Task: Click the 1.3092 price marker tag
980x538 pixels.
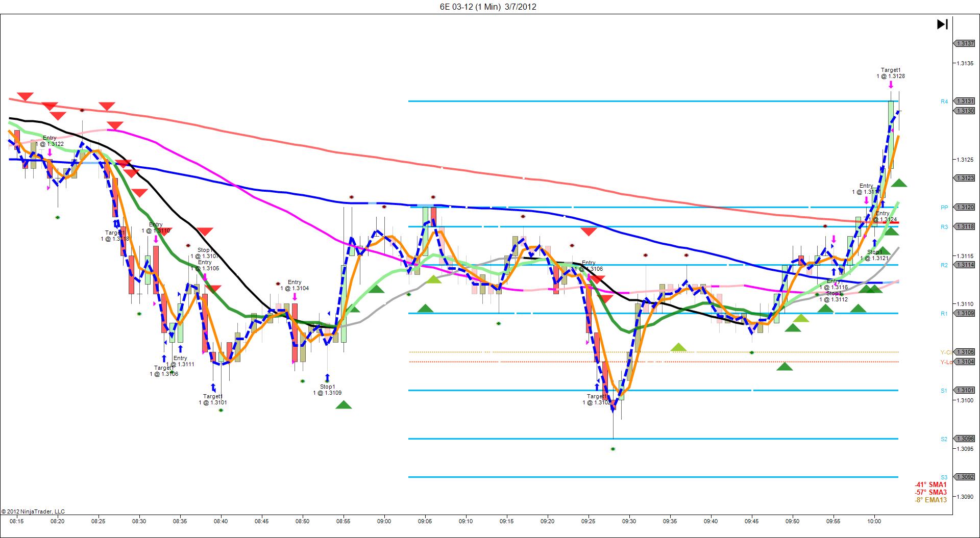Action: click(965, 477)
